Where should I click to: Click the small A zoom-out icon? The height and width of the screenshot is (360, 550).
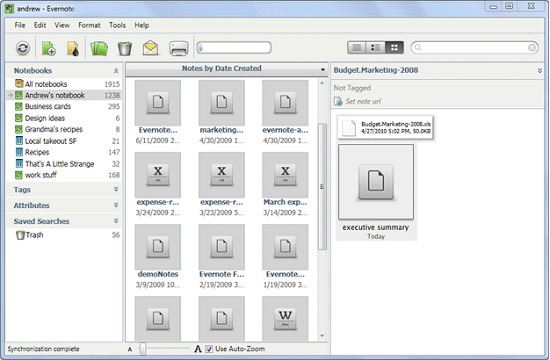coord(130,349)
